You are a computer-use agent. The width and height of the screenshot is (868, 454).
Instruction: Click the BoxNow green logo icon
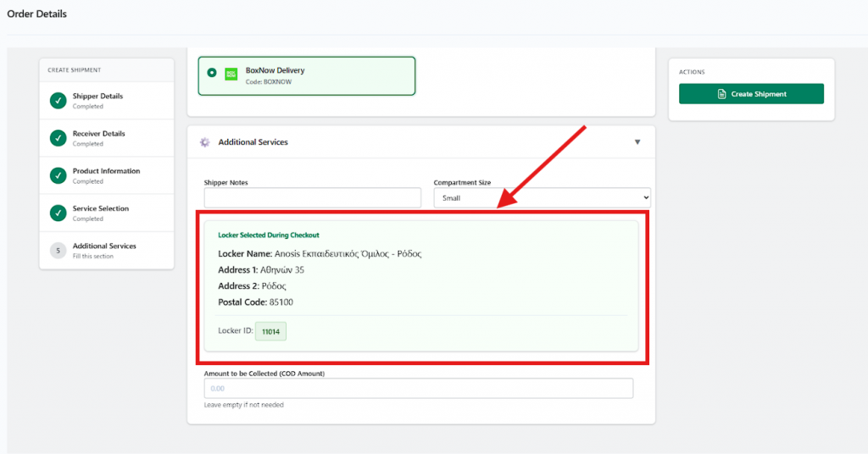(231, 75)
